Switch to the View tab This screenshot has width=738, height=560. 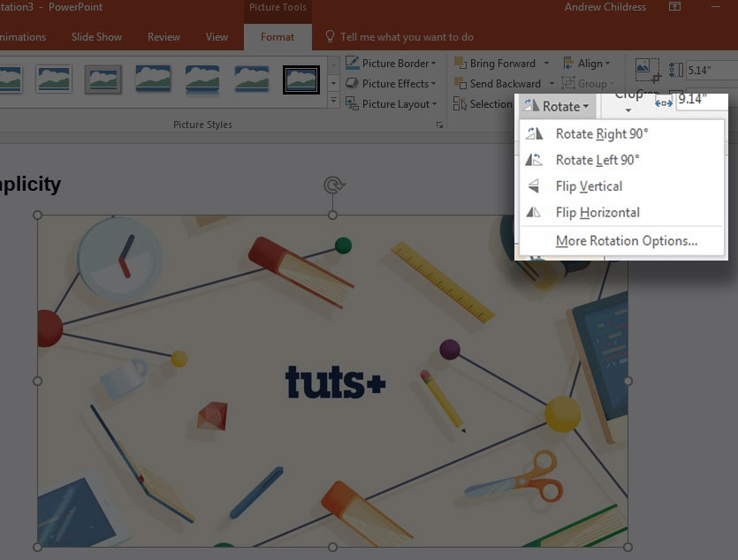[217, 37]
